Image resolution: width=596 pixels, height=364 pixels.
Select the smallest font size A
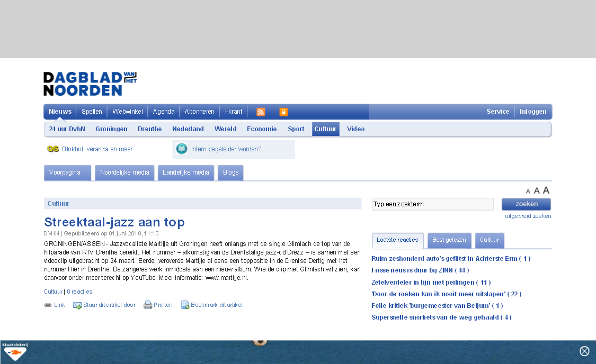(528, 192)
